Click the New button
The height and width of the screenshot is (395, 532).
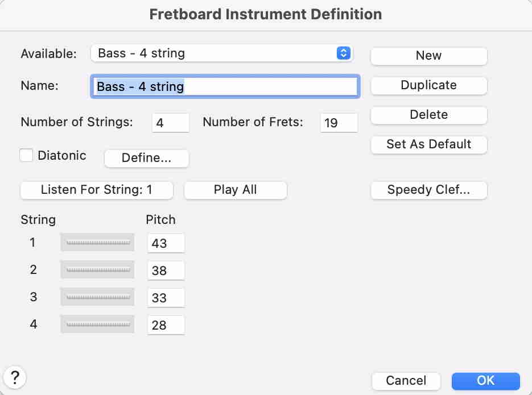point(428,56)
